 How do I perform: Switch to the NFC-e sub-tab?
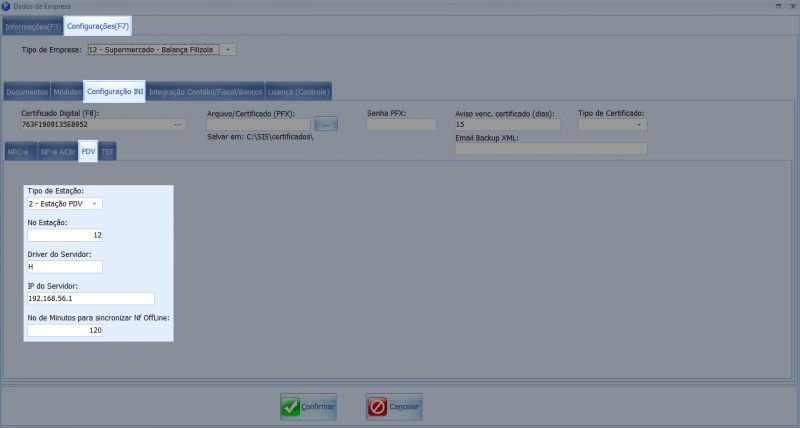click(x=19, y=152)
